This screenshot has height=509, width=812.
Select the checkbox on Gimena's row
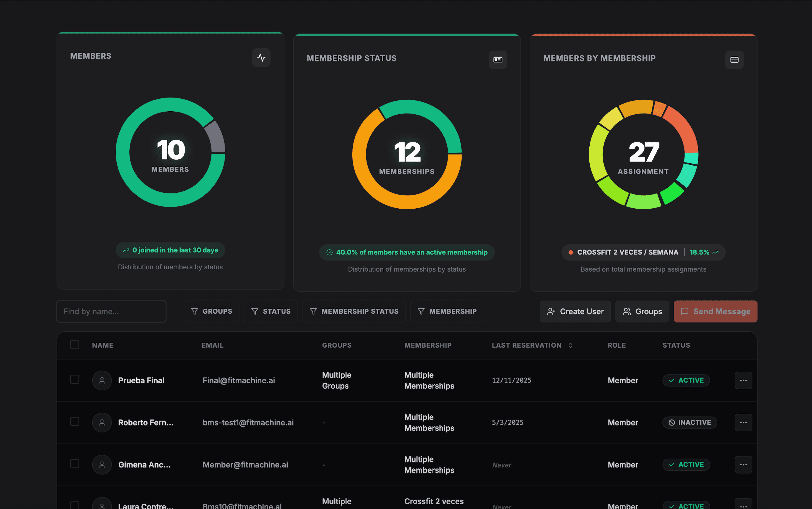point(74,464)
